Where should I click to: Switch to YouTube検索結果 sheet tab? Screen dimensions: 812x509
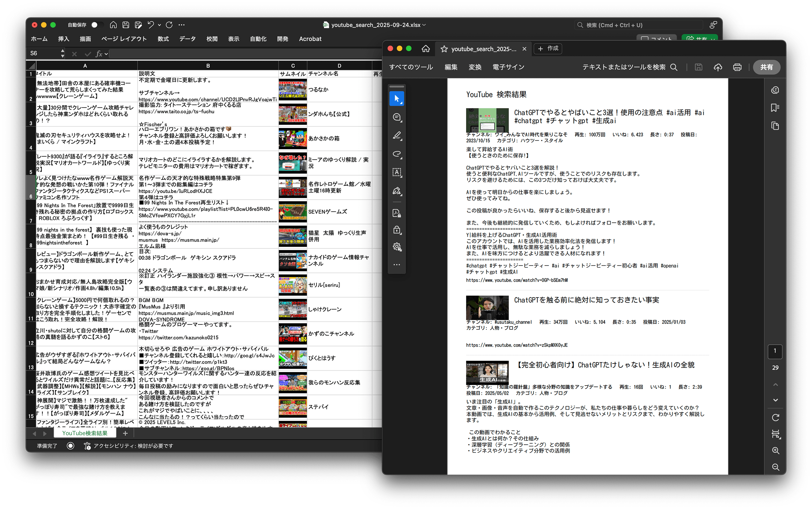click(x=85, y=433)
